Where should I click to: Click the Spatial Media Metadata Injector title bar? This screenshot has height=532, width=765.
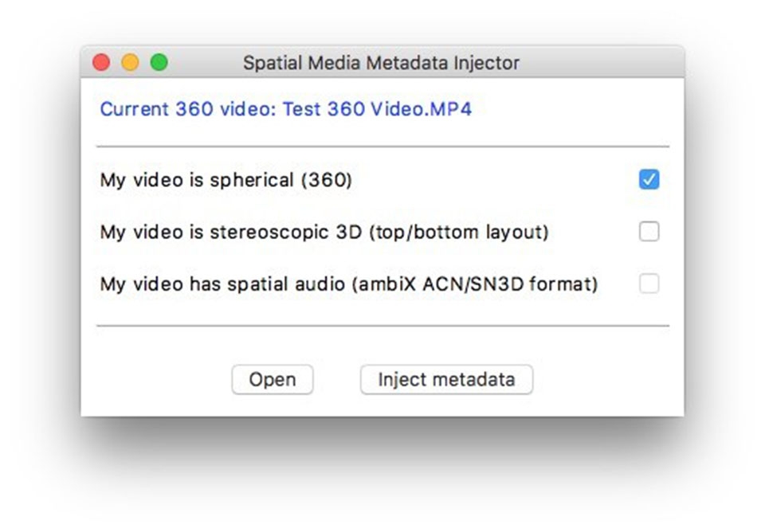(382, 62)
